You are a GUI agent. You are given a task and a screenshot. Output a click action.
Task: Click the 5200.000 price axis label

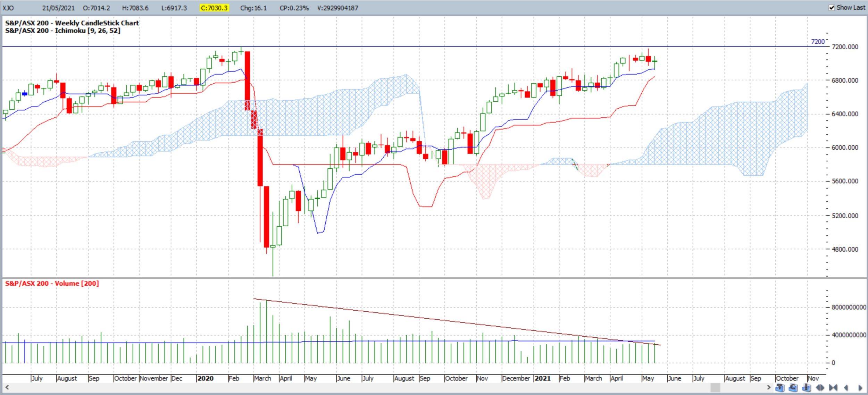(845, 216)
